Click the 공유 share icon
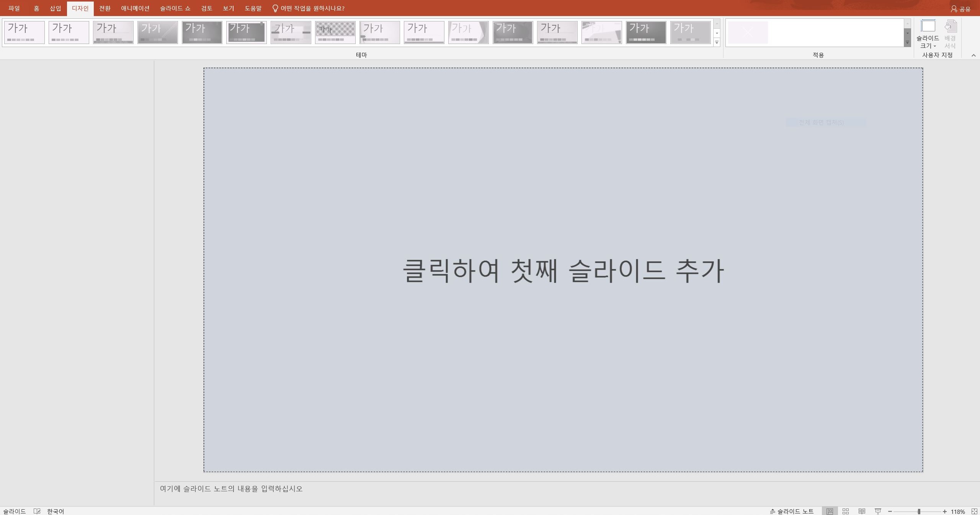Screen dimensions: 980x515 coord(960,9)
